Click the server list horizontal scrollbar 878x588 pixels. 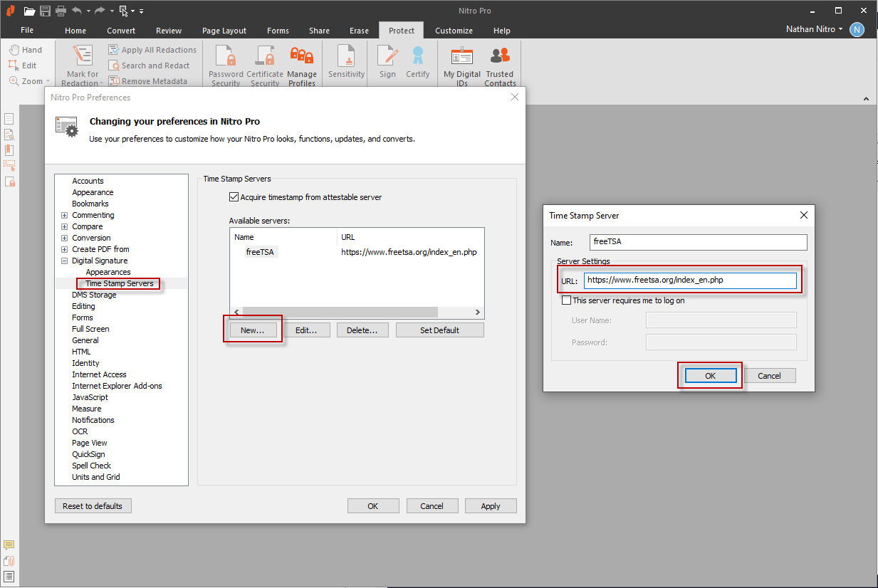pos(340,312)
